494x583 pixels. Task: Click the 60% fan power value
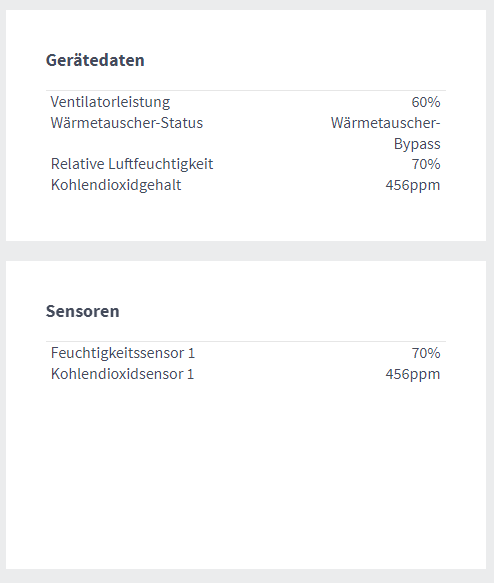pos(426,102)
